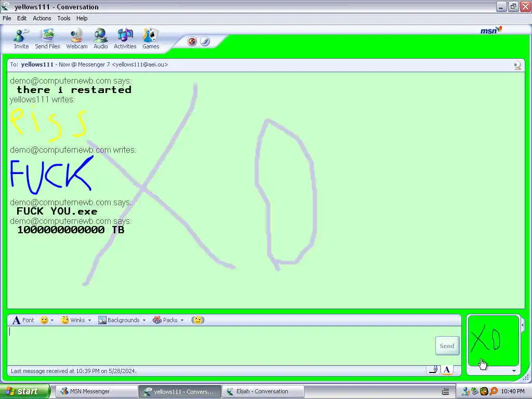Click the contact card icon beside the To field

tap(517, 65)
